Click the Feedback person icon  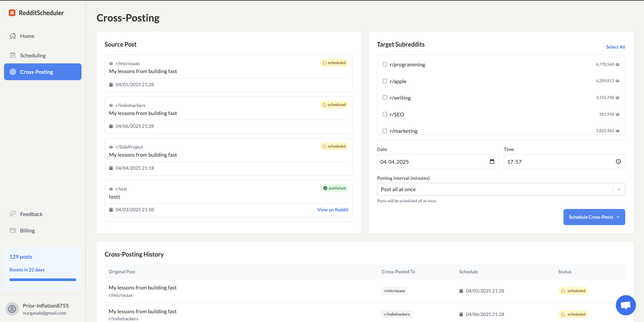pyautogui.click(x=13, y=214)
